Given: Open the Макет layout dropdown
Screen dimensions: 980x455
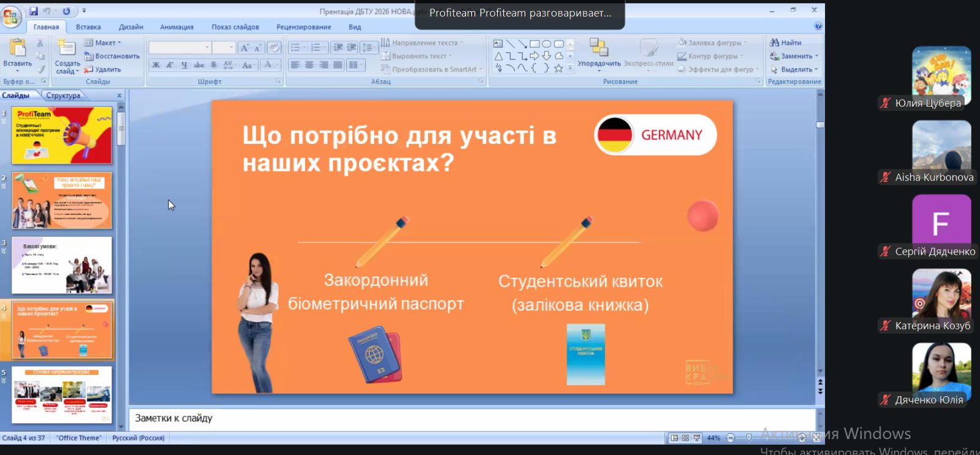Looking at the screenshot, I should pyautogui.click(x=103, y=43).
